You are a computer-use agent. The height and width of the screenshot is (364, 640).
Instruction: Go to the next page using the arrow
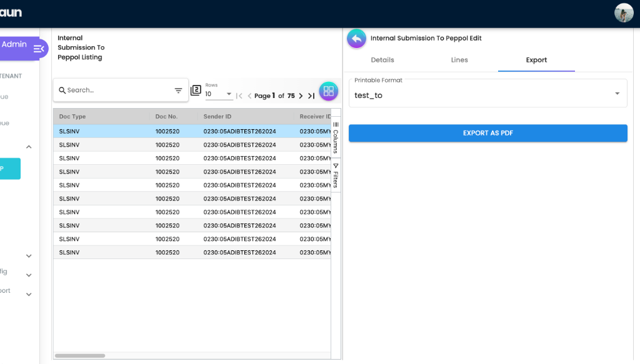(302, 96)
